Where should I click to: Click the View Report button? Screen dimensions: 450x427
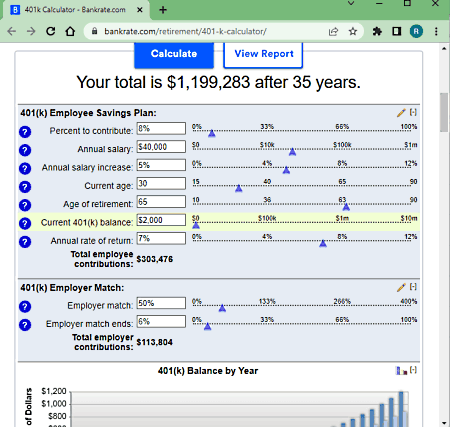(263, 54)
